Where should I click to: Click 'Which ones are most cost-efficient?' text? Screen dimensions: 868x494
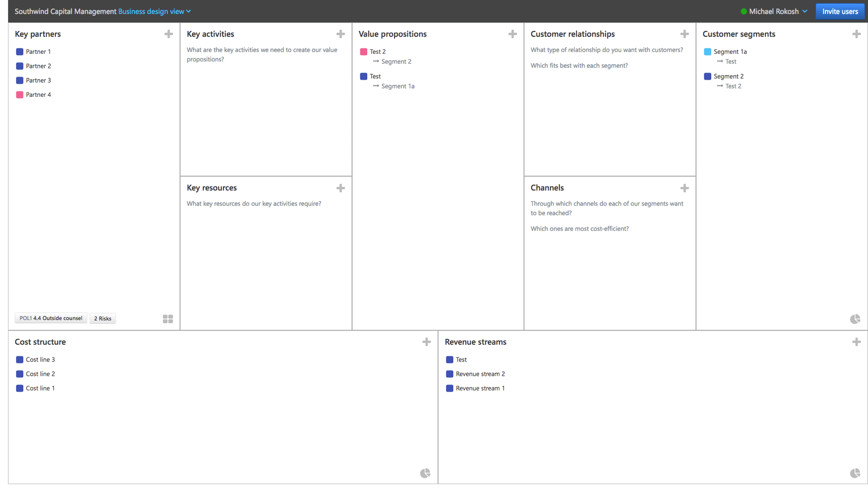(x=580, y=229)
